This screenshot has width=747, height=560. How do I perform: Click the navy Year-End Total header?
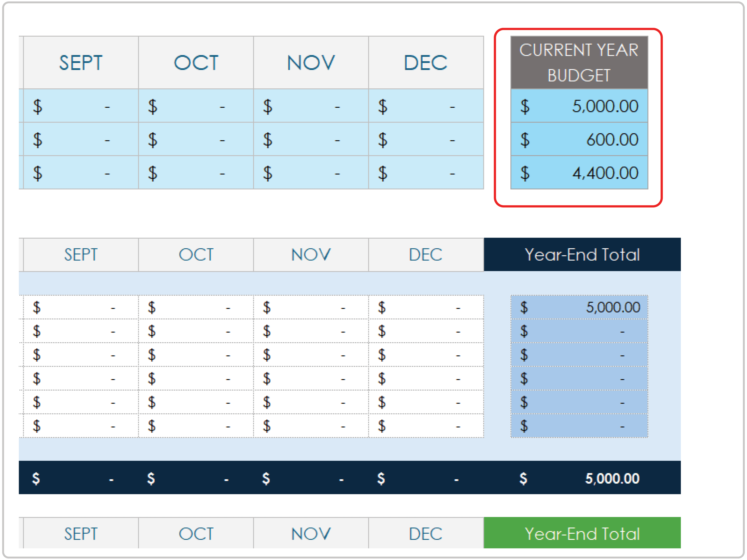coord(582,255)
